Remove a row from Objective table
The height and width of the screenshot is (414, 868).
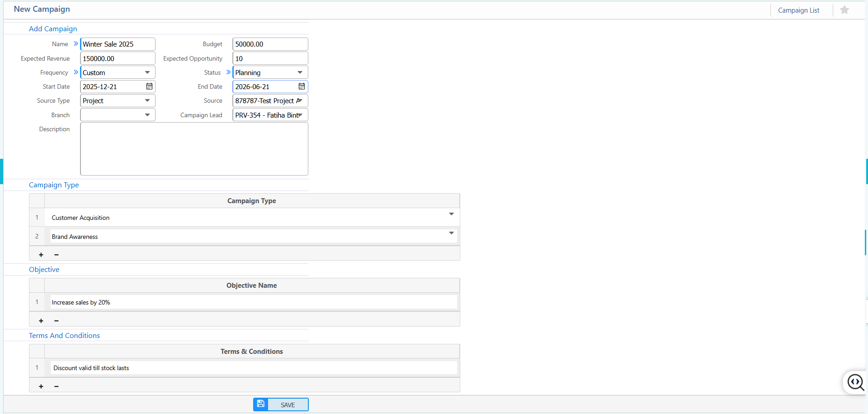click(x=57, y=321)
